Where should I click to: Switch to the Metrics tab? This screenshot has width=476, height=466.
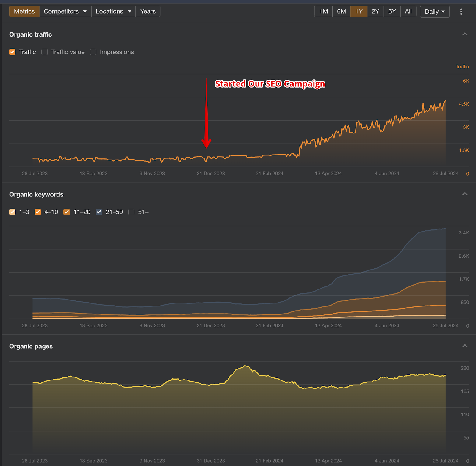(x=24, y=11)
